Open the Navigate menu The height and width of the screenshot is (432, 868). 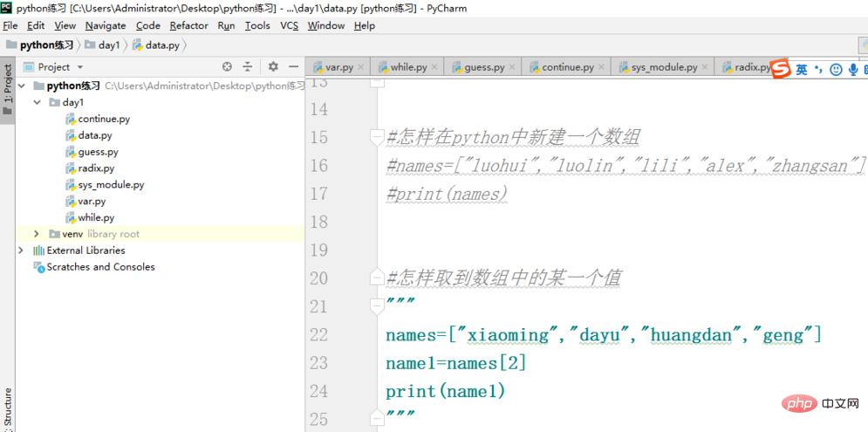[x=106, y=25]
